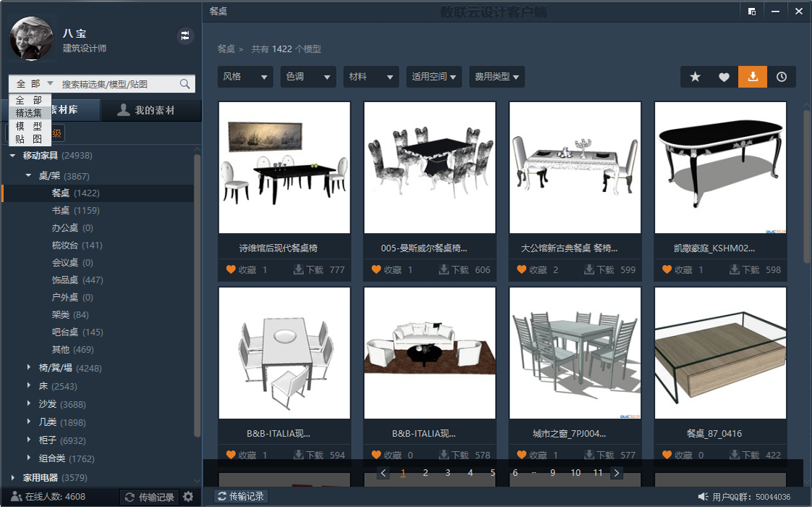Image resolution: width=812 pixels, height=507 pixels.
Task: Open the heart collection toolbar icon
Action: pyautogui.click(x=724, y=77)
